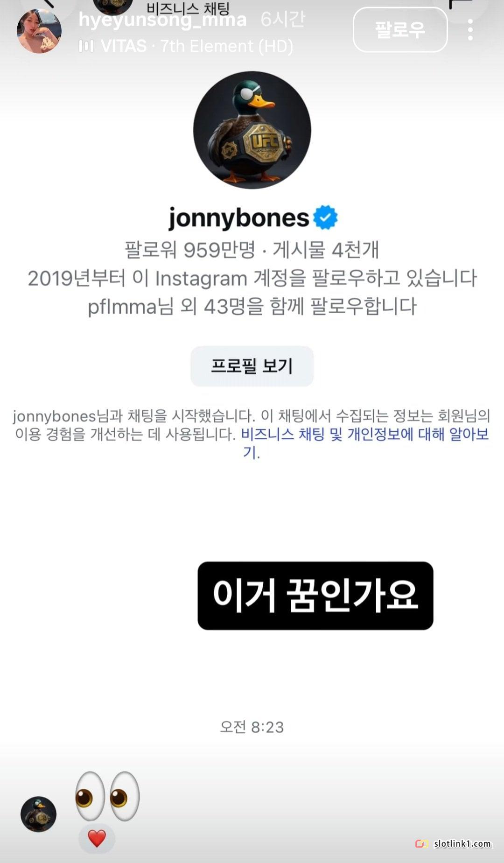504x863 pixels.
Task: View the large duck UFC profile picture
Action: 252,130
